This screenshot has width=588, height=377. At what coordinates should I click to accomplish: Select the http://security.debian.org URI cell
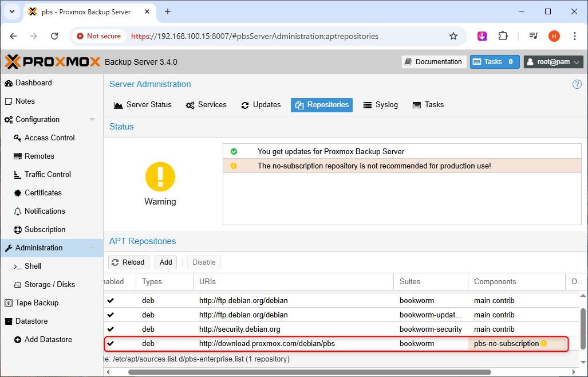tap(293, 329)
